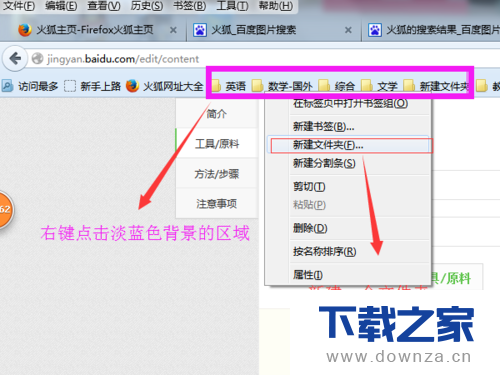Choose 新建分割条(S) from context menu
The width and height of the screenshot is (500, 375).
[x=348, y=163]
